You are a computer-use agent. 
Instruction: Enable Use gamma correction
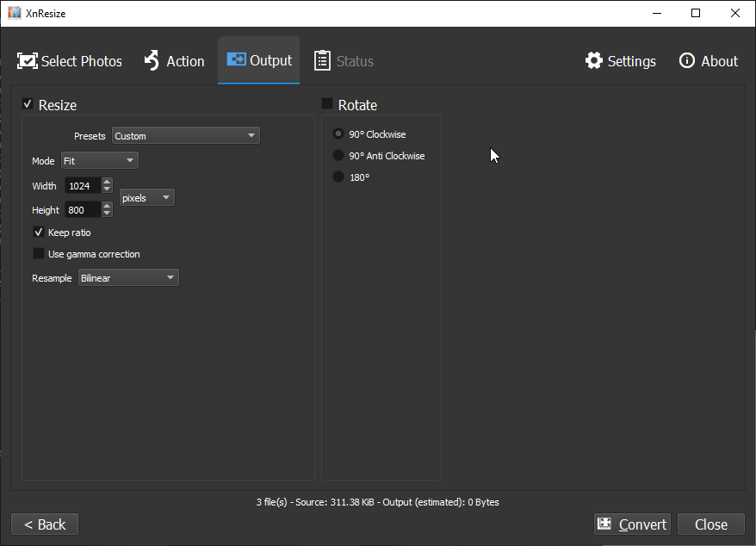[39, 253]
